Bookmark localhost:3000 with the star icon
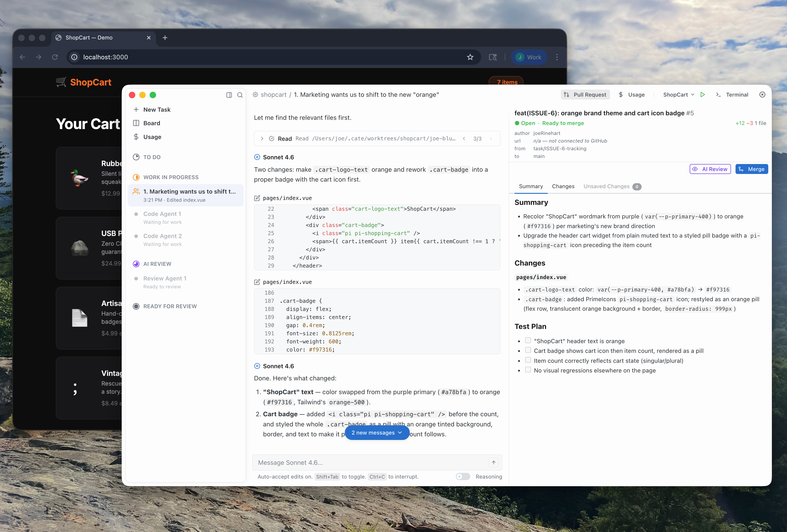The width and height of the screenshot is (787, 532). pos(470,57)
